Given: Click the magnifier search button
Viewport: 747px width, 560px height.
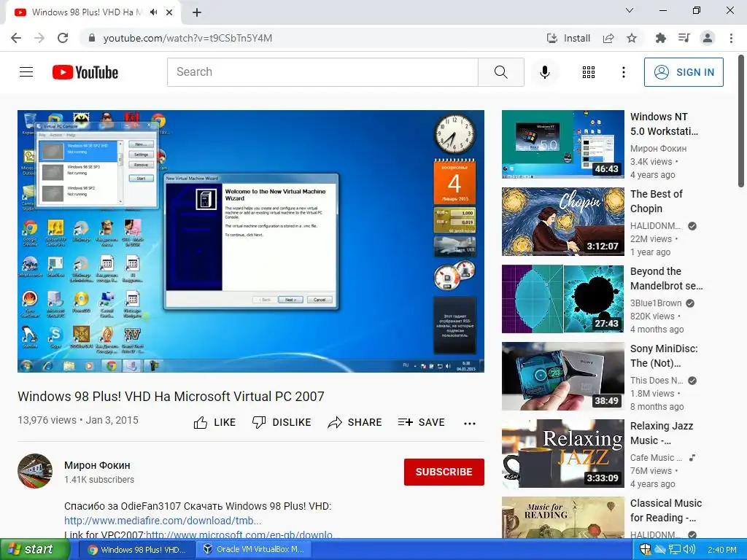Looking at the screenshot, I should coord(500,72).
